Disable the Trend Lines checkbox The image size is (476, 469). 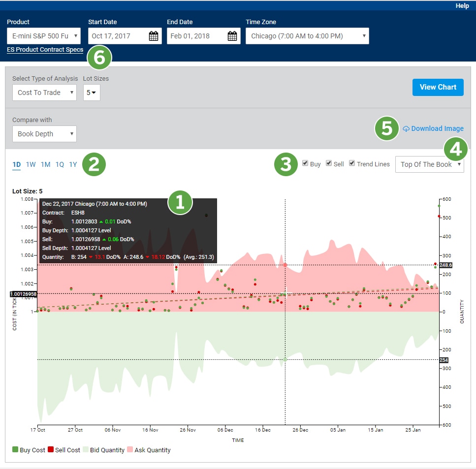(352, 163)
